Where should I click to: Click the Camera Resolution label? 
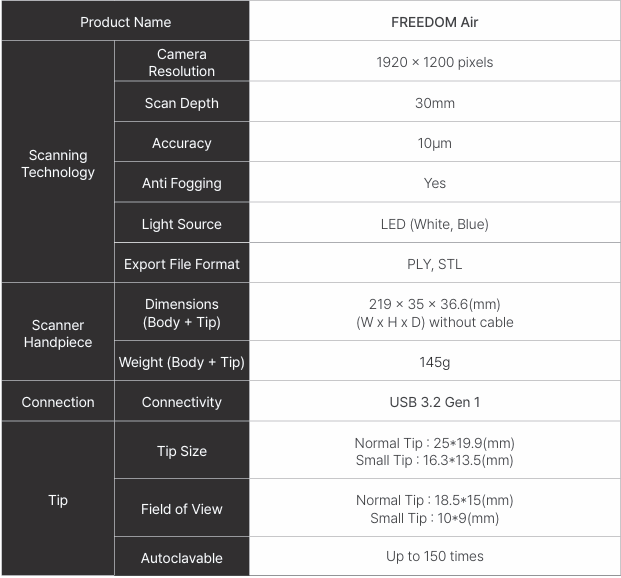click(x=181, y=62)
